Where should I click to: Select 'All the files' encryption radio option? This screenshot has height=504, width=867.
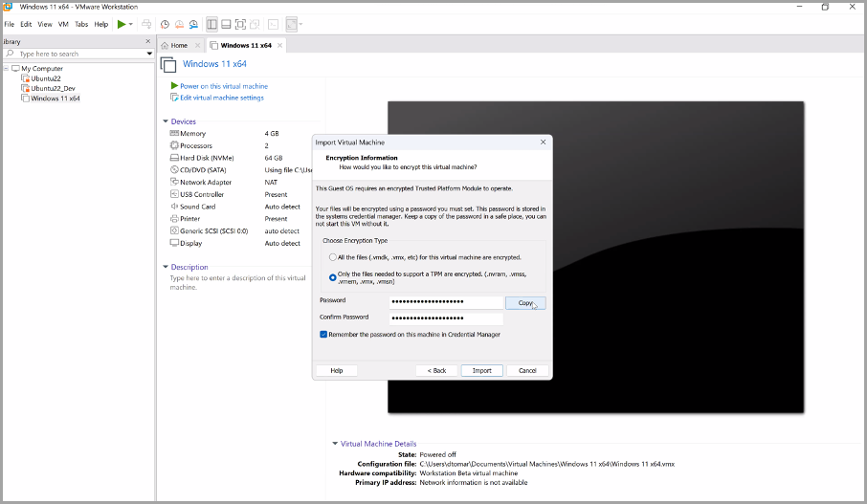click(332, 257)
